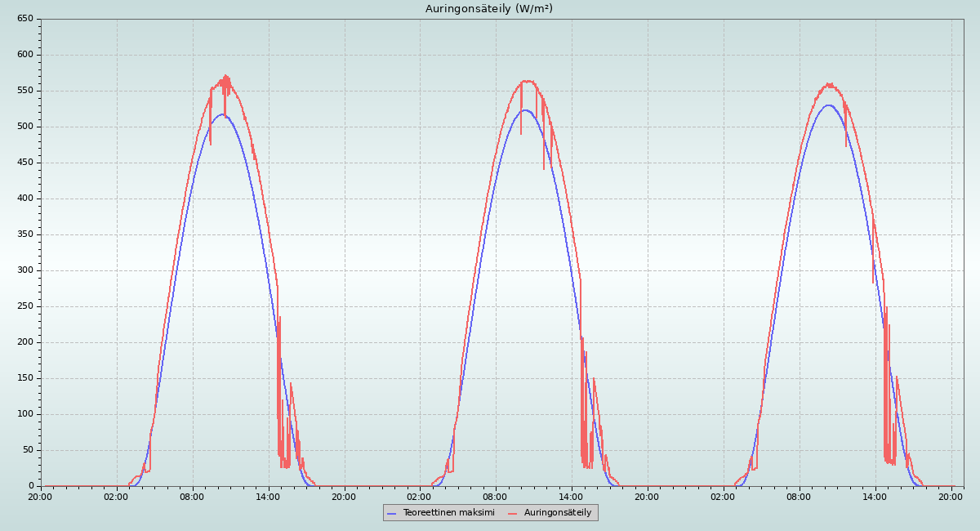Click the leftmost 20:00 x-axis label

(x=40, y=496)
